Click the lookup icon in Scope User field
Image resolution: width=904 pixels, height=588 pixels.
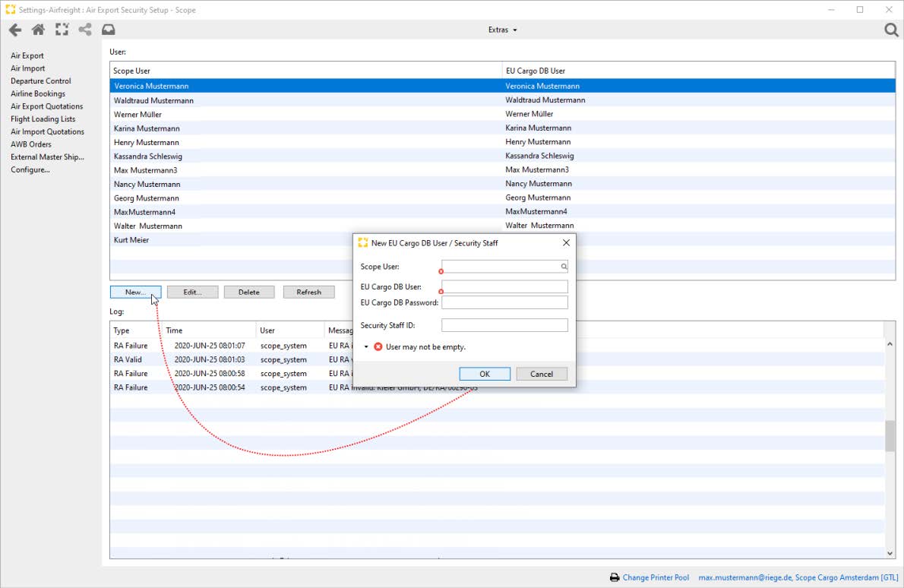click(564, 267)
